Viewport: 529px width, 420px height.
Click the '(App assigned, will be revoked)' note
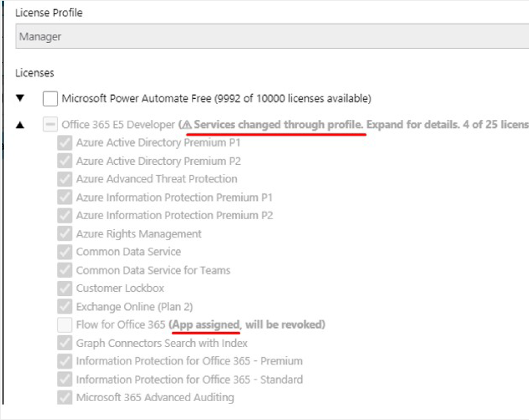247,324
